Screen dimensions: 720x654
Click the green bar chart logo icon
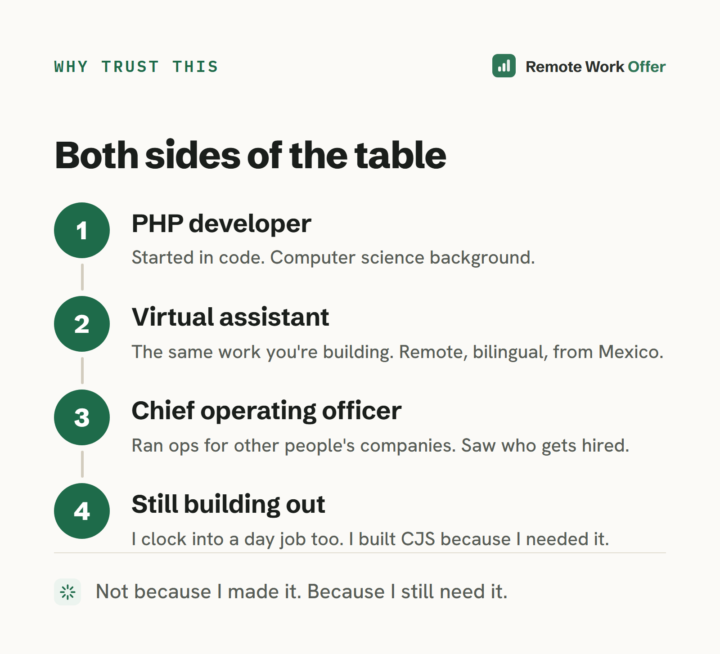coord(504,66)
